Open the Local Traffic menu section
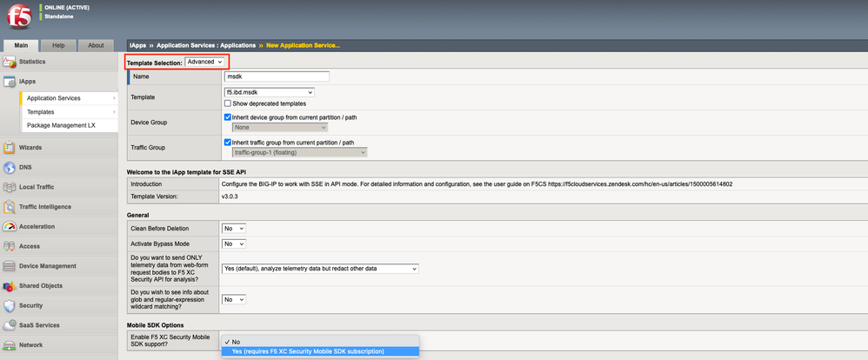Image resolution: width=868 pixels, height=360 pixels. 59,187
